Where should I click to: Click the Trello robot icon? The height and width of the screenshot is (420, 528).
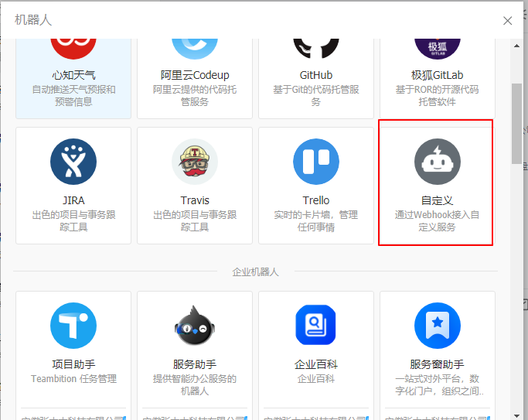pos(316,162)
